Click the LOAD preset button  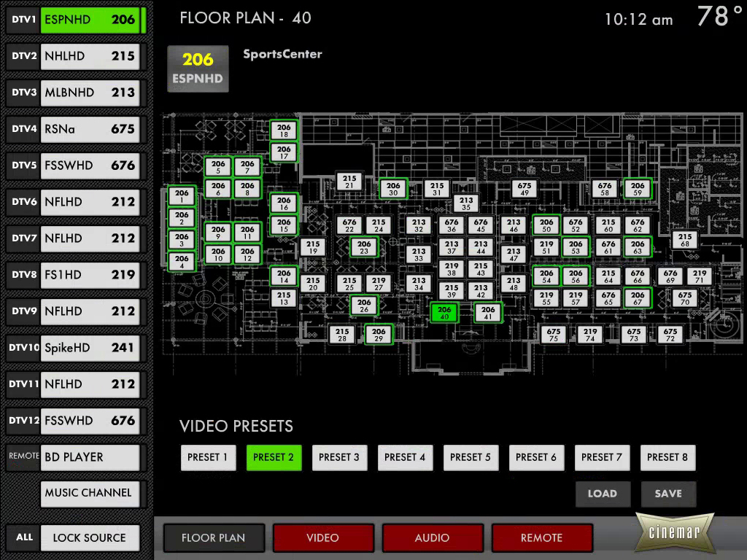[603, 494]
